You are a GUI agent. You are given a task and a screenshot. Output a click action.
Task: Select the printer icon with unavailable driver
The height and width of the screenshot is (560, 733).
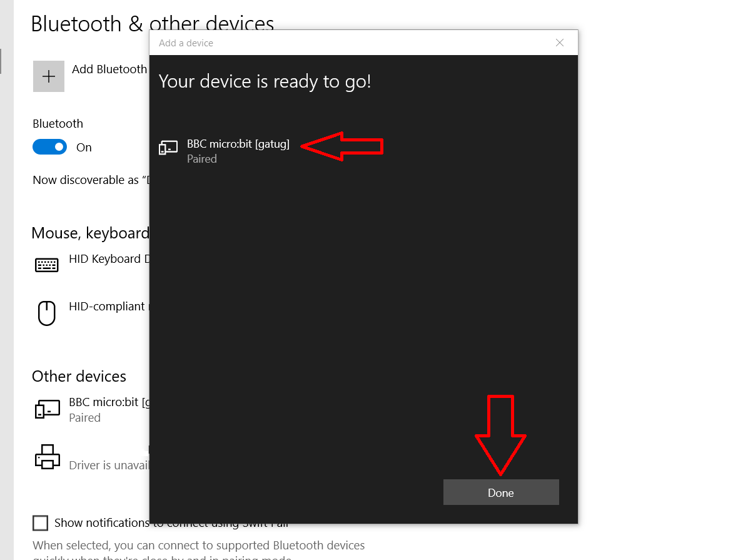(x=47, y=457)
